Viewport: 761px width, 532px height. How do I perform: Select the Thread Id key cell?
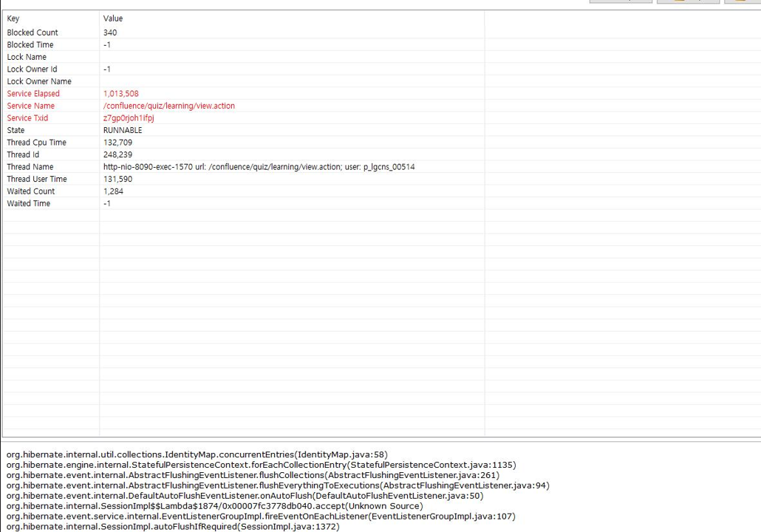tap(23, 154)
